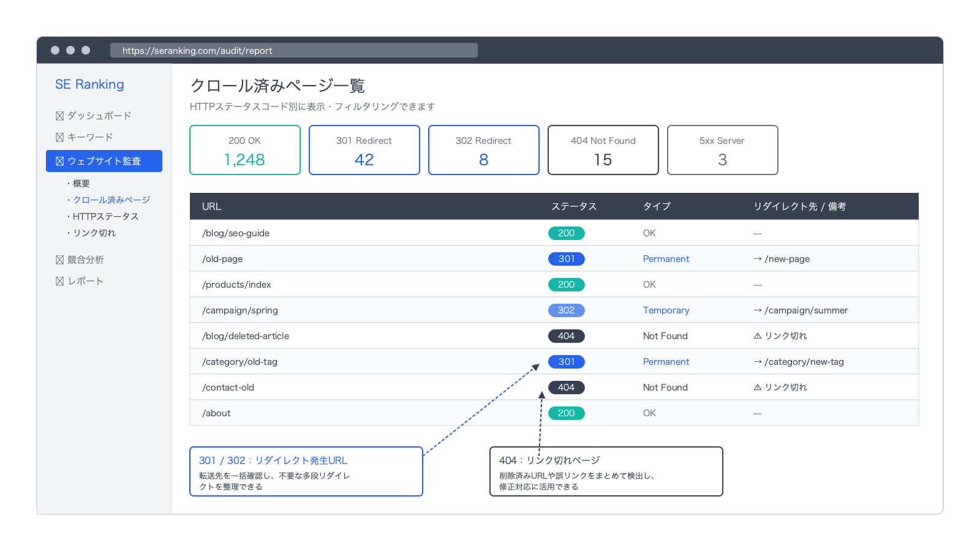Click the 404 badge for /blog/deleted-article

tap(567, 336)
